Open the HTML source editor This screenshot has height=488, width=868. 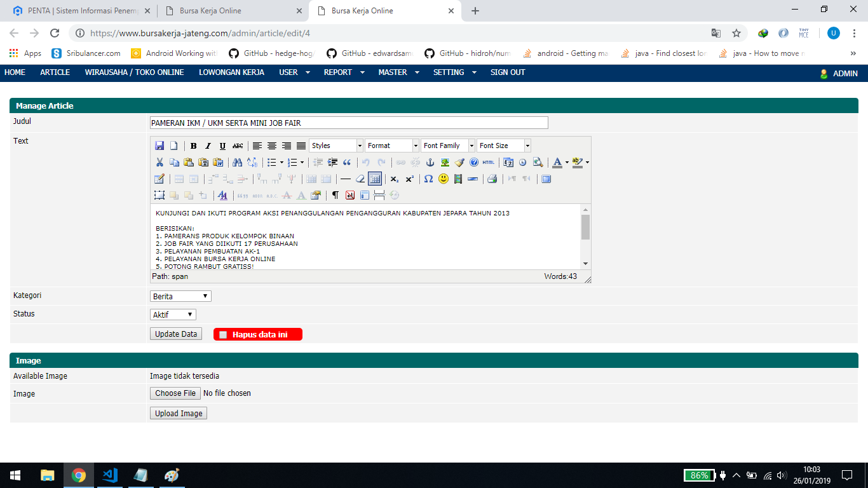point(488,163)
